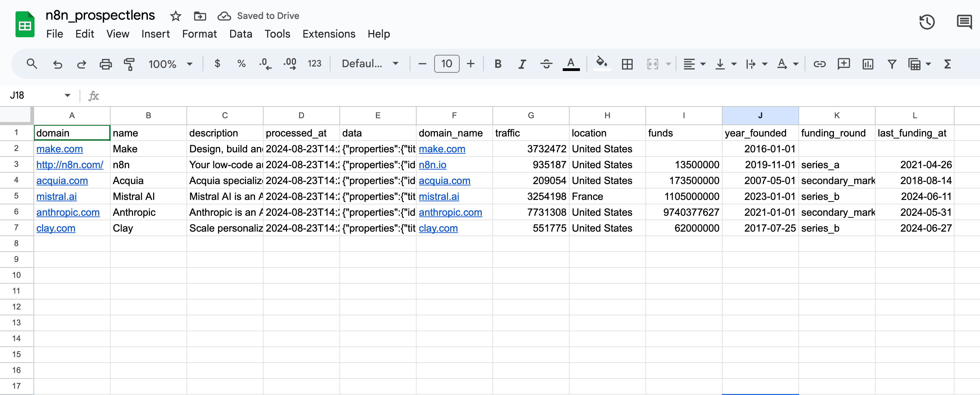Image resolution: width=980 pixels, height=395 pixels.
Task: Toggle strikethrough formatting
Action: click(546, 64)
